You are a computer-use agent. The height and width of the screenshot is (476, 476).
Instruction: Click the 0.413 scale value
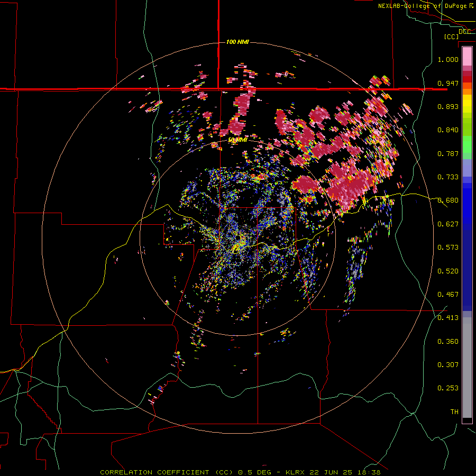click(448, 318)
